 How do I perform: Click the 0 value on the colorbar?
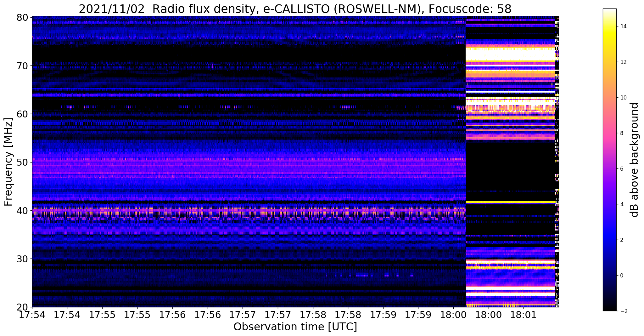tap(621, 276)
